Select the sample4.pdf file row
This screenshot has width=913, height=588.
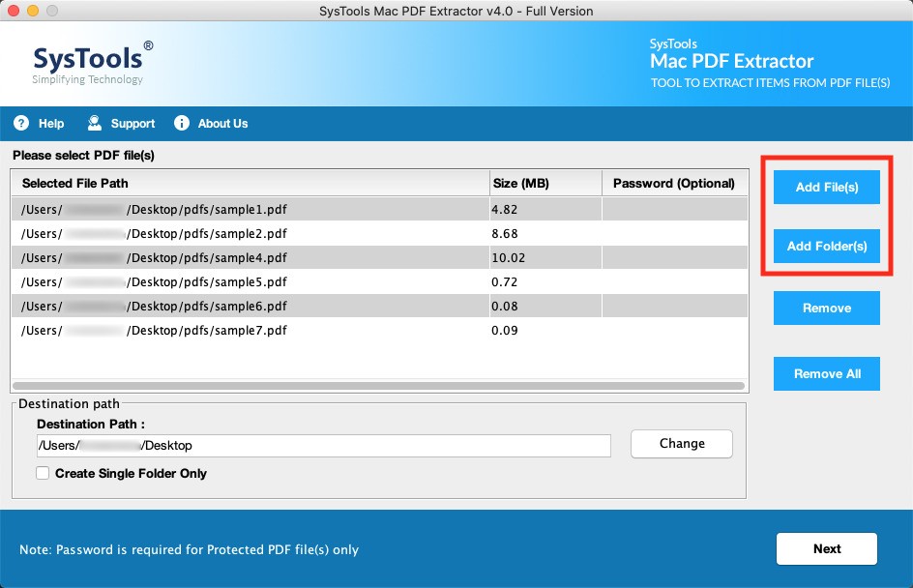coord(380,257)
